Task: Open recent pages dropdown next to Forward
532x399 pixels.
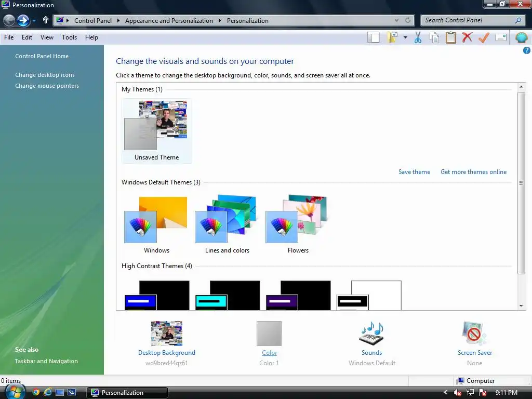Action: coord(34,21)
